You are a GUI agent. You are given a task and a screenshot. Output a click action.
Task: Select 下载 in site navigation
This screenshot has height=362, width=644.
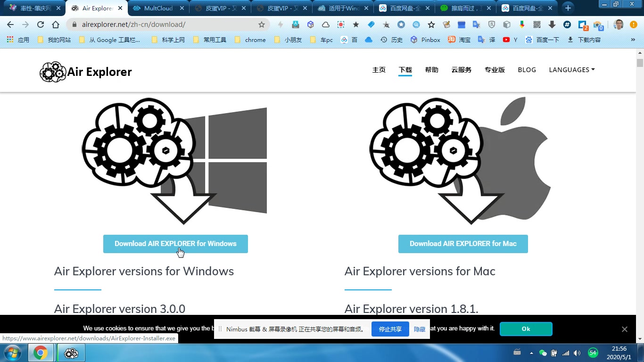(405, 70)
